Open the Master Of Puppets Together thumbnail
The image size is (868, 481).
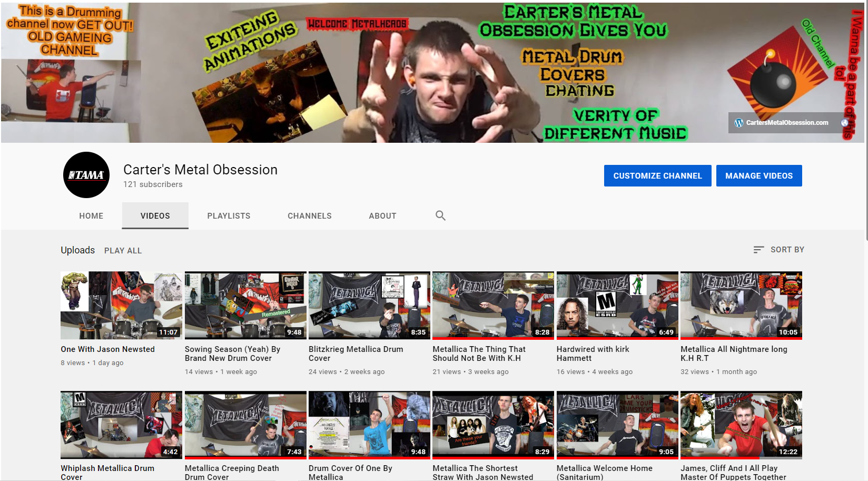click(741, 425)
